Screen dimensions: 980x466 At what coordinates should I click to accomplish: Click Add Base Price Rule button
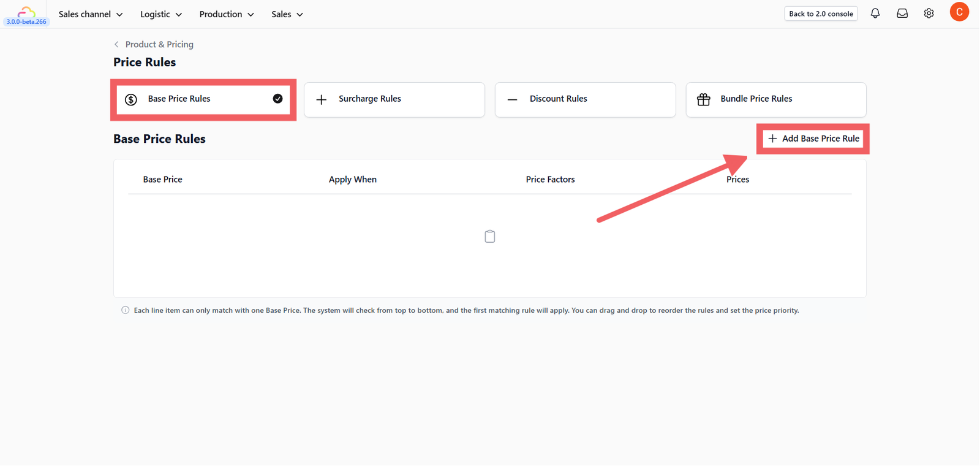pos(813,139)
